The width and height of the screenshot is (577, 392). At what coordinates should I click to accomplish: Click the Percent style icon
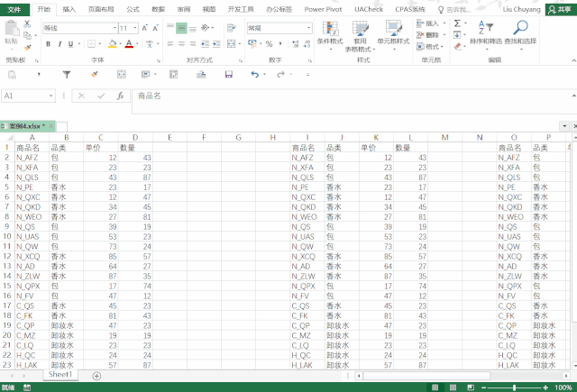coord(269,44)
